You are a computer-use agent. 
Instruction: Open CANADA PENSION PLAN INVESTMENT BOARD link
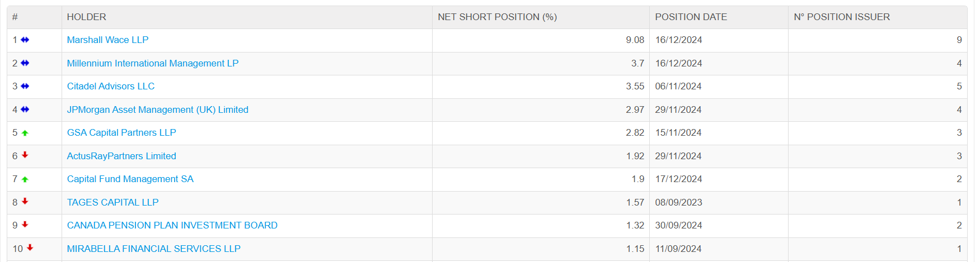coord(172,225)
